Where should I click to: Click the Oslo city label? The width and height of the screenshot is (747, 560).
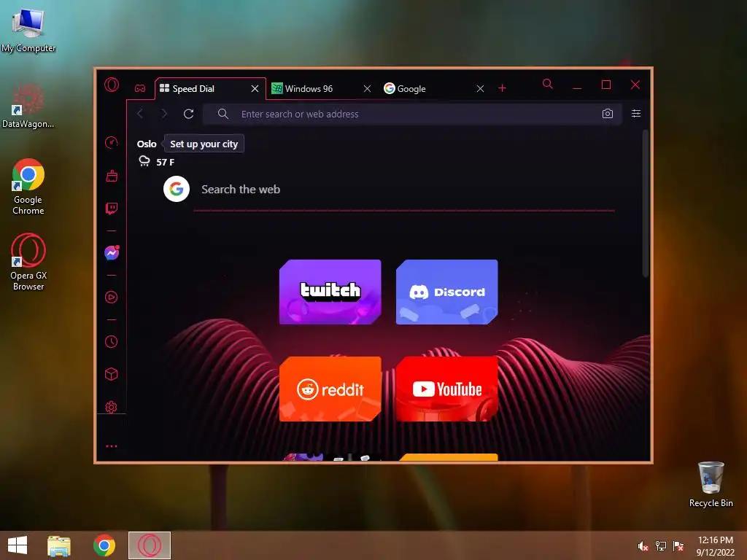tap(147, 144)
